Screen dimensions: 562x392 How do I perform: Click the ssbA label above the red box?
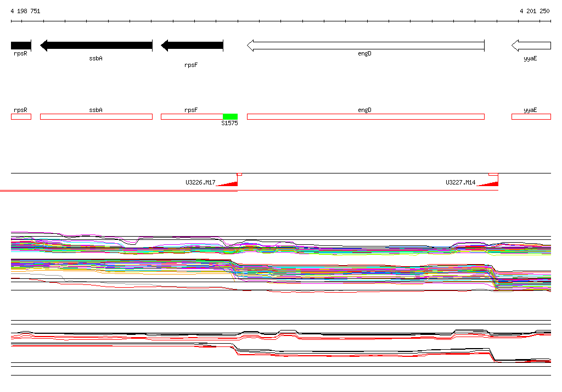pos(95,110)
